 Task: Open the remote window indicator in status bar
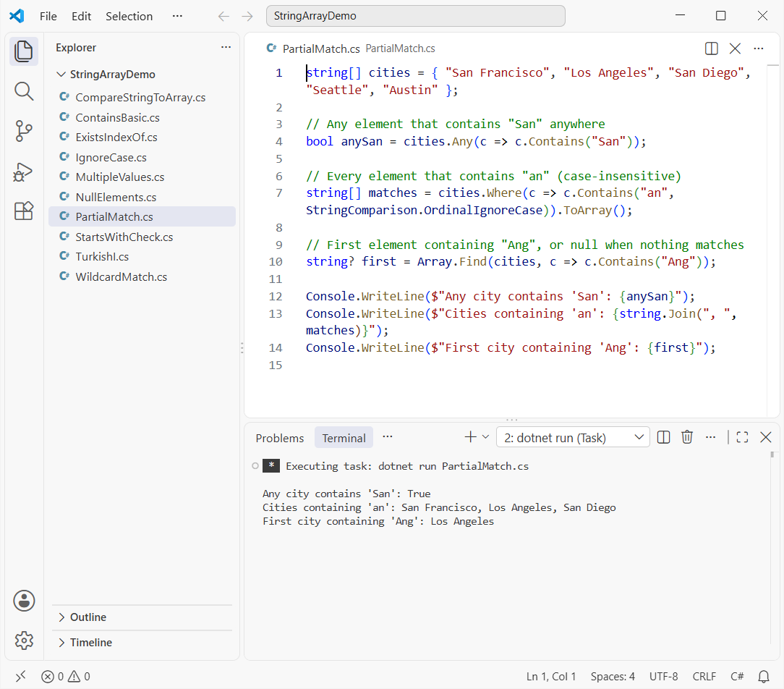(20, 677)
